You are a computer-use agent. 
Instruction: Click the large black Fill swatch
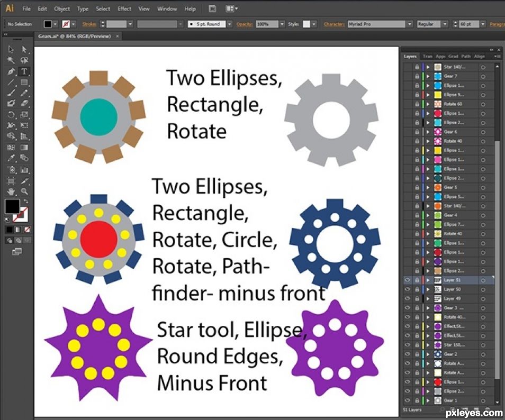point(12,207)
